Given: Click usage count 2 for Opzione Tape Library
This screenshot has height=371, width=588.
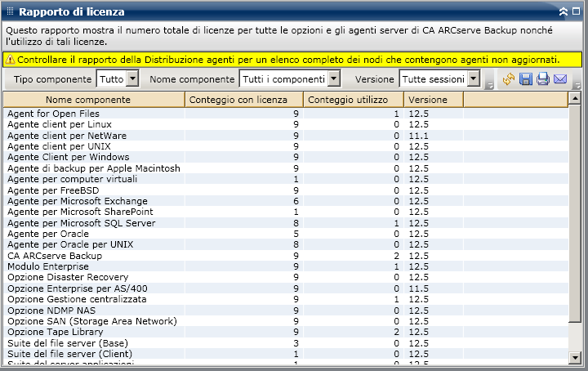Looking at the screenshot, I should pos(396,332).
